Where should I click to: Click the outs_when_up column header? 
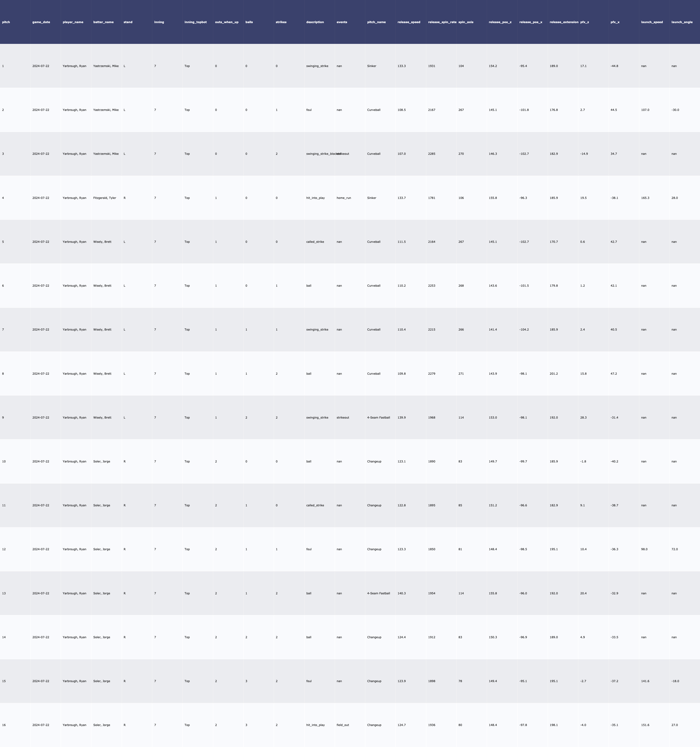tap(226, 22)
